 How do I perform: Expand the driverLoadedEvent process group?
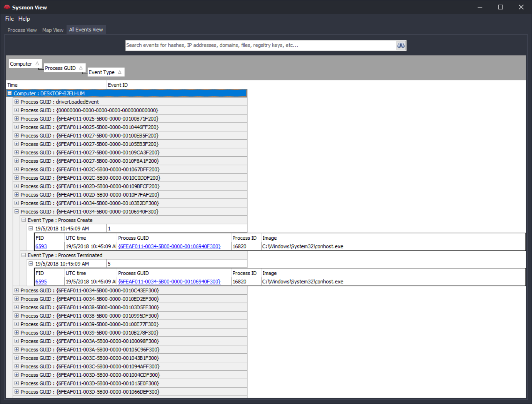coord(17,102)
